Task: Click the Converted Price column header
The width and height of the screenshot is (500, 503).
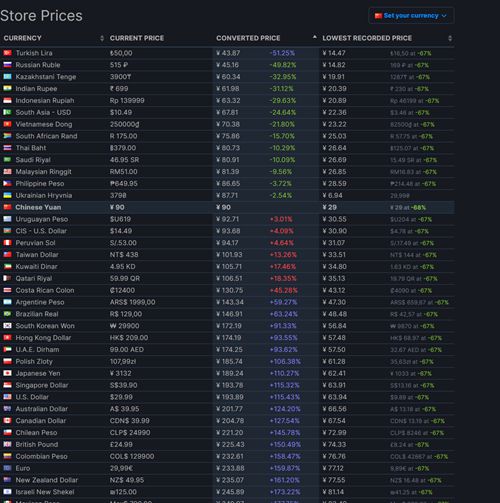Action: [248, 38]
